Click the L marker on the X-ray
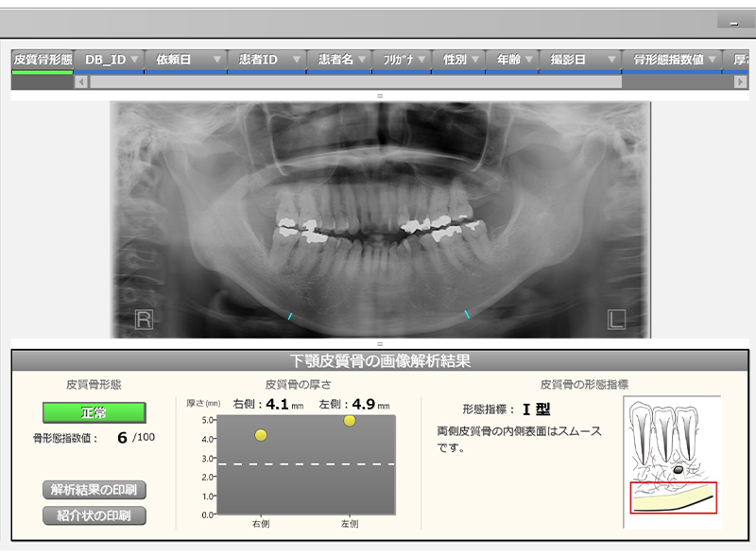 coord(616,319)
